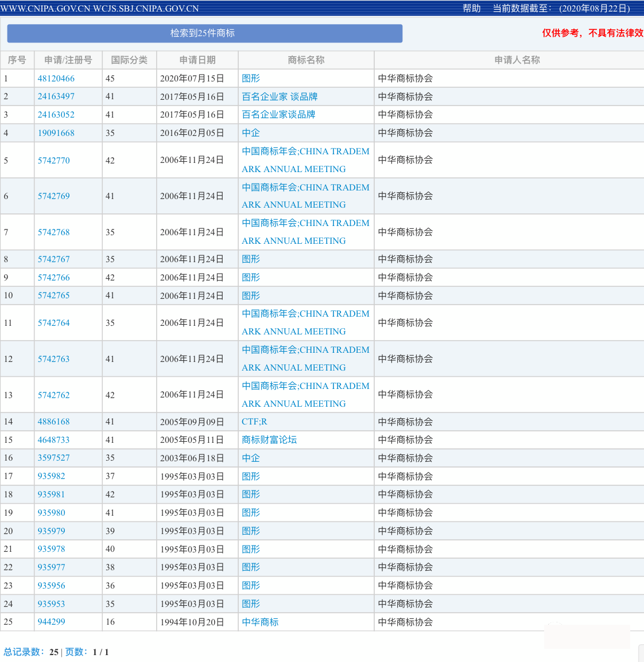
Task: Open the 中华商标 trademark link
Action: click(260, 622)
